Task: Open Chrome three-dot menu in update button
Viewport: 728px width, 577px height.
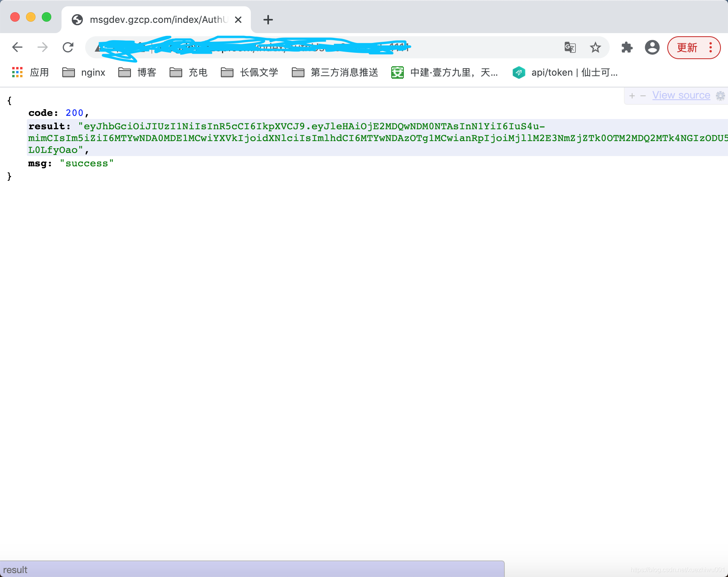Action: point(711,47)
